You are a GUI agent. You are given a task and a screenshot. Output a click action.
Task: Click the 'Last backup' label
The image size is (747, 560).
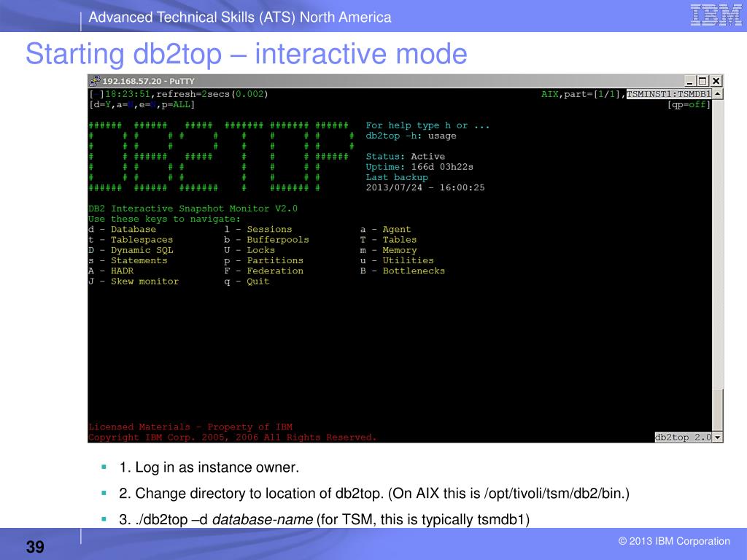(397, 177)
